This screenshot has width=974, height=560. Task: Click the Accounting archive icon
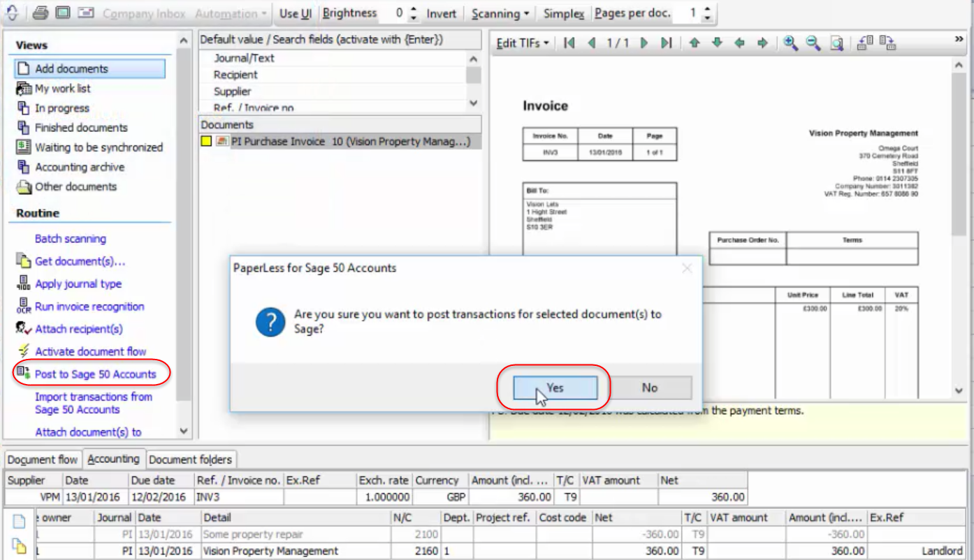pyautogui.click(x=23, y=167)
